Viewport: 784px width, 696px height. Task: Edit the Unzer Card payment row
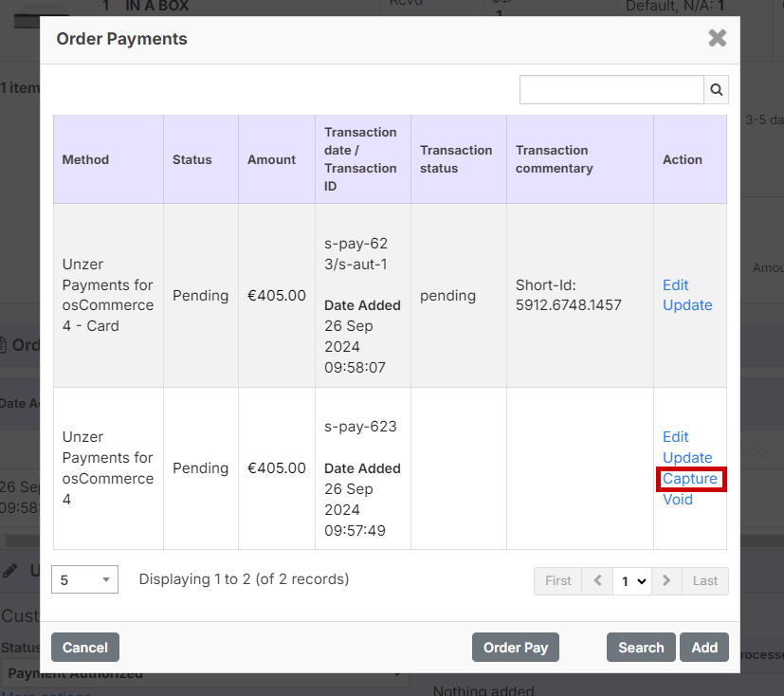(x=676, y=285)
